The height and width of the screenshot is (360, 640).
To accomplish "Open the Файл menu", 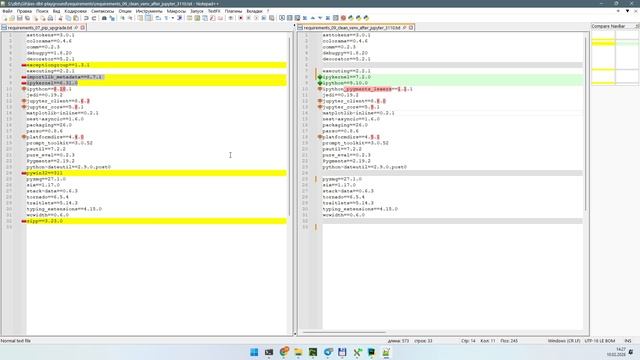I will tap(7, 11).
